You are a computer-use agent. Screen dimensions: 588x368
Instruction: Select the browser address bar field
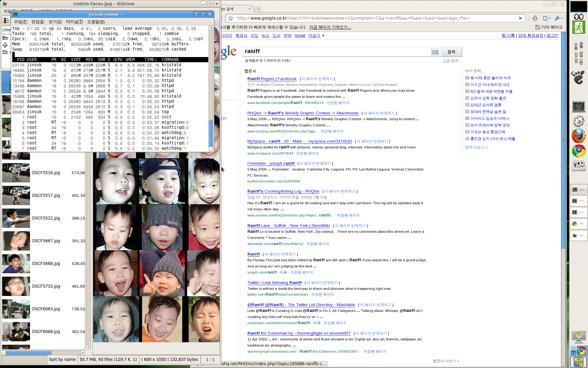[x=375, y=18]
